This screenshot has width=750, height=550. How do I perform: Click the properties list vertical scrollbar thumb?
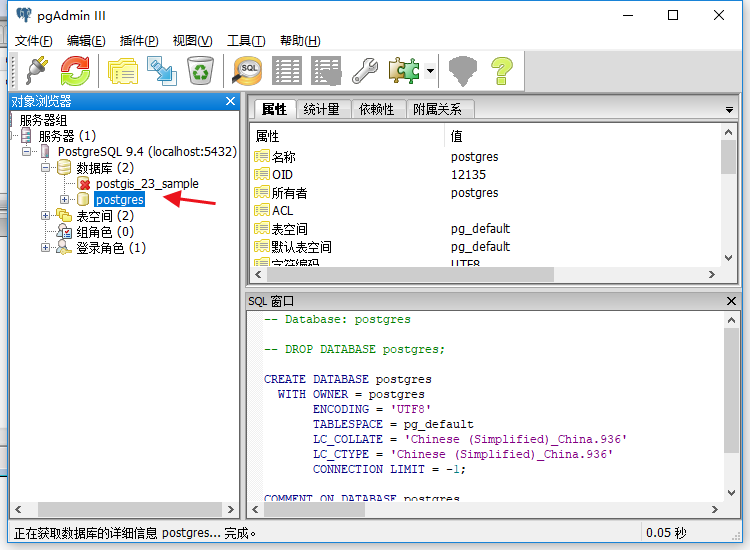(728, 157)
